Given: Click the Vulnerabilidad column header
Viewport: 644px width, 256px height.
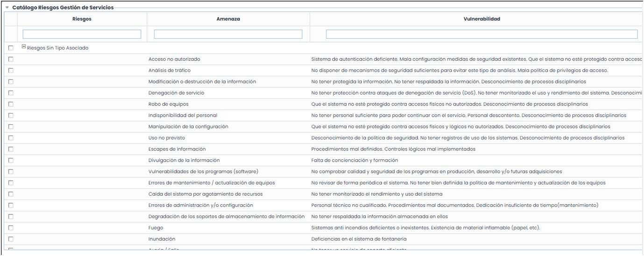Looking at the screenshot, I should click(481, 19).
